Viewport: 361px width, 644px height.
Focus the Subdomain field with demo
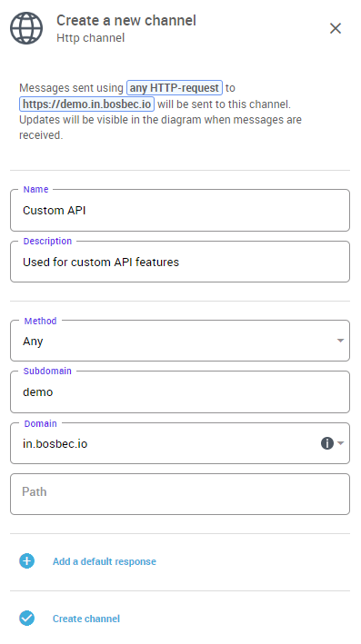pos(180,391)
